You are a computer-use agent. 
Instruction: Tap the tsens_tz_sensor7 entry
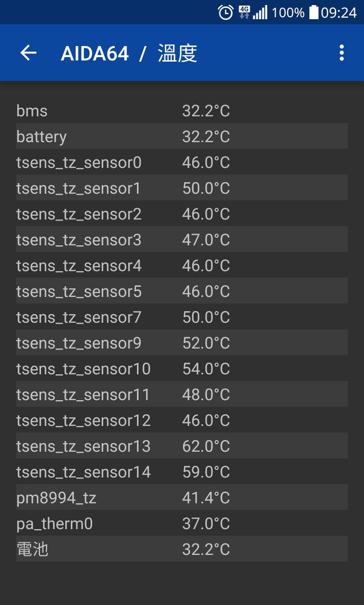(x=182, y=317)
